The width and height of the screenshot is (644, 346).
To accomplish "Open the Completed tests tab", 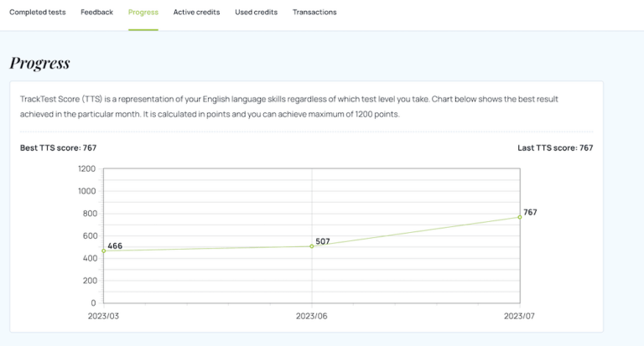I will [x=38, y=13].
